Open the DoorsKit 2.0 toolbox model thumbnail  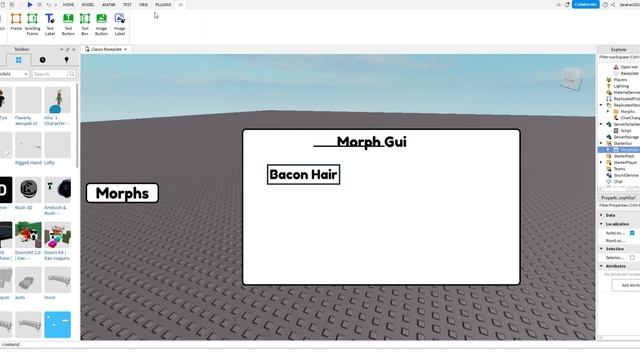coord(28,235)
